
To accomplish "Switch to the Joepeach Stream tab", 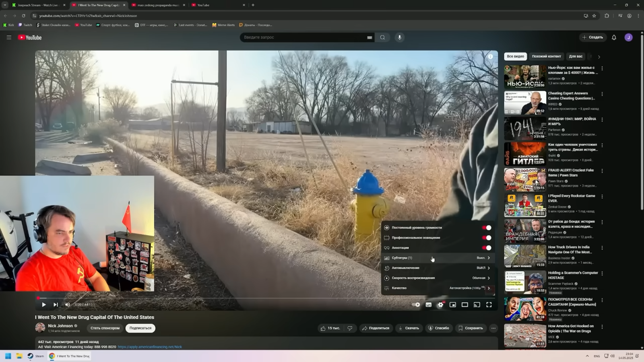I will click(38, 5).
